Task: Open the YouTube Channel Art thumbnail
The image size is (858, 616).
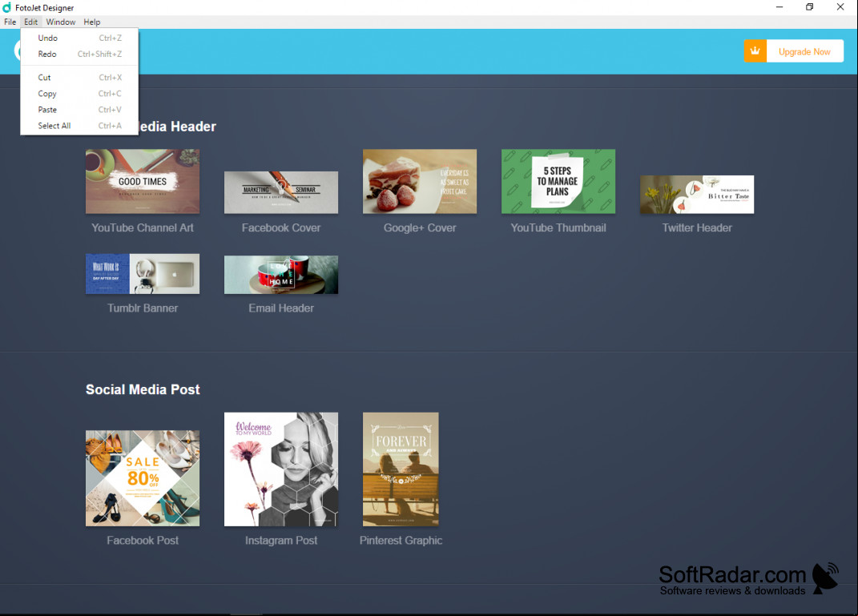Action: [x=143, y=181]
